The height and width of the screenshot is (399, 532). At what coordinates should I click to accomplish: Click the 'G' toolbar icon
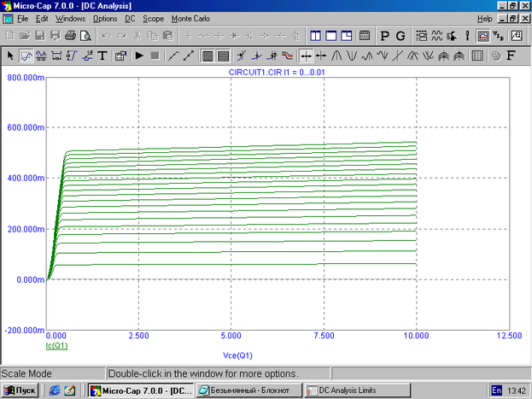click(x=400, y=36)
